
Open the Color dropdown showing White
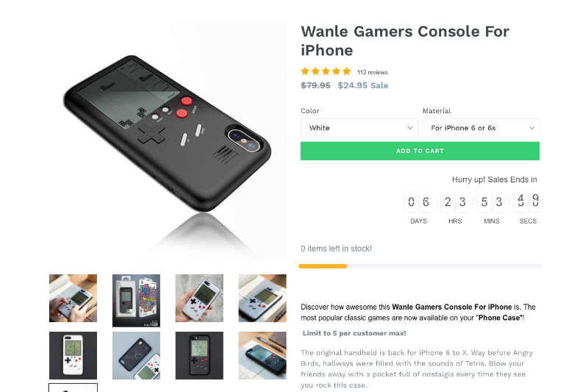(x=359, y=128)
